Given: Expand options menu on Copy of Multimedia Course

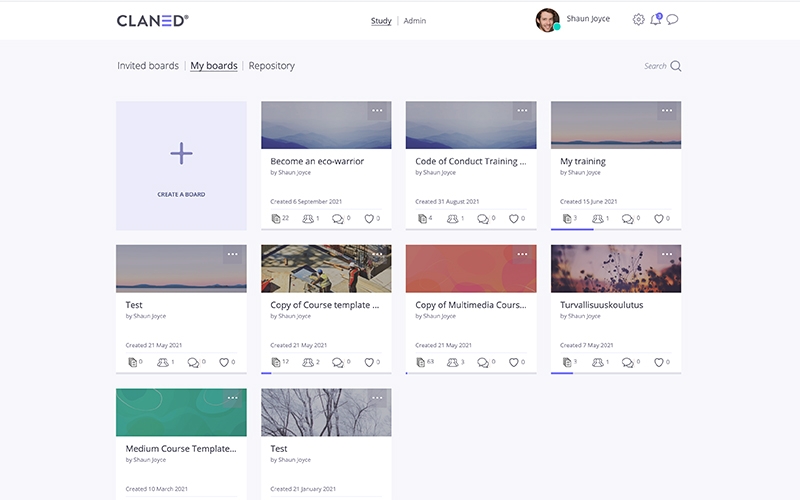Looking at the screenshot, I should tap(522, 254).
